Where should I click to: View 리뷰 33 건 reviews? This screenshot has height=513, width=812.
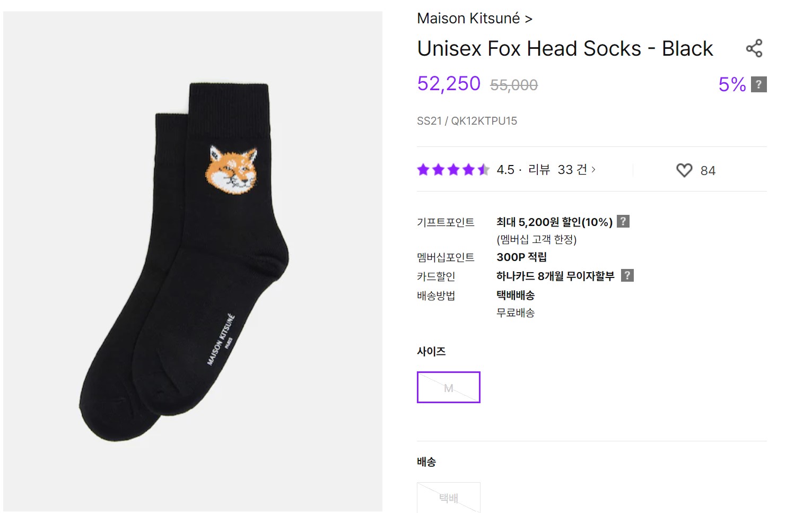[x=557, y=170]
